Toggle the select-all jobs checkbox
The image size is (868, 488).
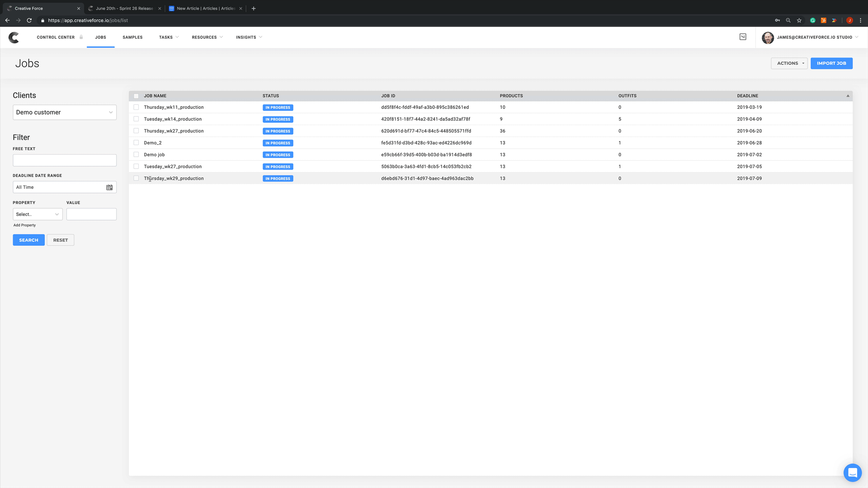coord(136,96)
